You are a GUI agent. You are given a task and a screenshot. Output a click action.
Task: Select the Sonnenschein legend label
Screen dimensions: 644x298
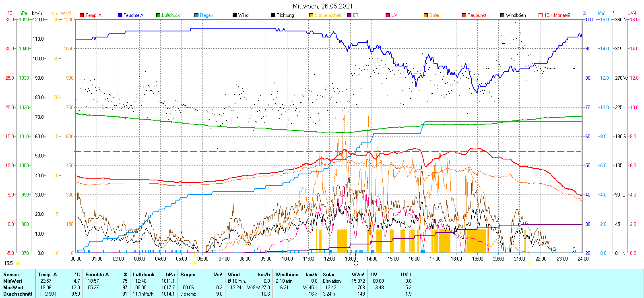click(x=328, y=15)
